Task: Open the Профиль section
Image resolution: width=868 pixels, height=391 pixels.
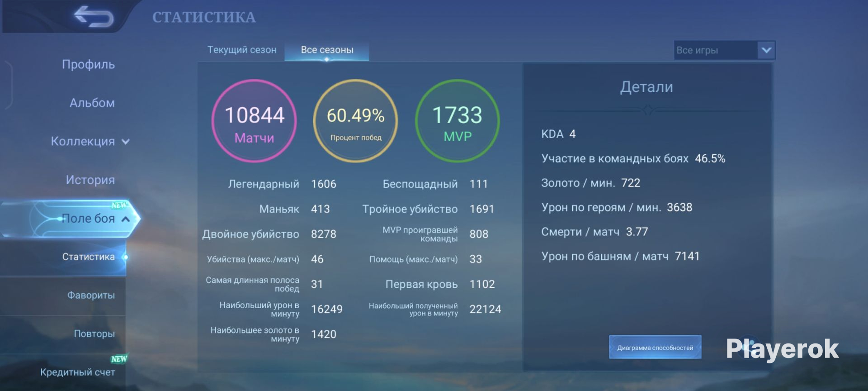Action: [88, 65]
